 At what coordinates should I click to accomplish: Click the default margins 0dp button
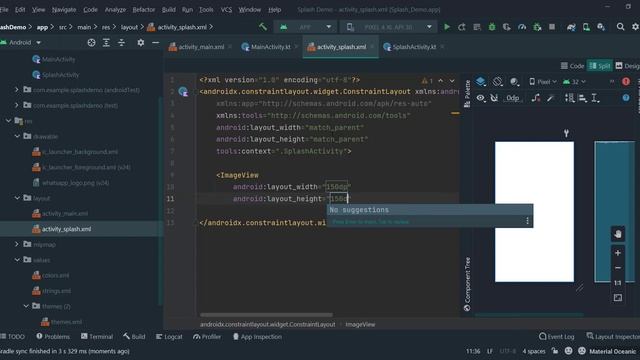click(512, 98)
